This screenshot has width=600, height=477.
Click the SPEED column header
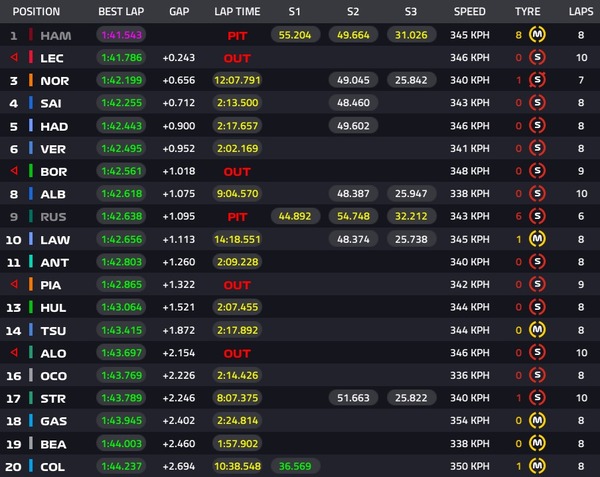click(x=470, y=11)
